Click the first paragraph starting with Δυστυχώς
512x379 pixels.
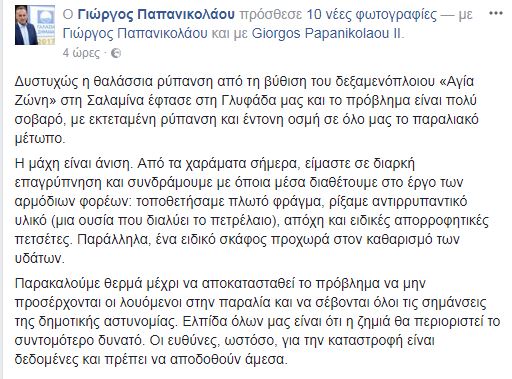(247, 110)
